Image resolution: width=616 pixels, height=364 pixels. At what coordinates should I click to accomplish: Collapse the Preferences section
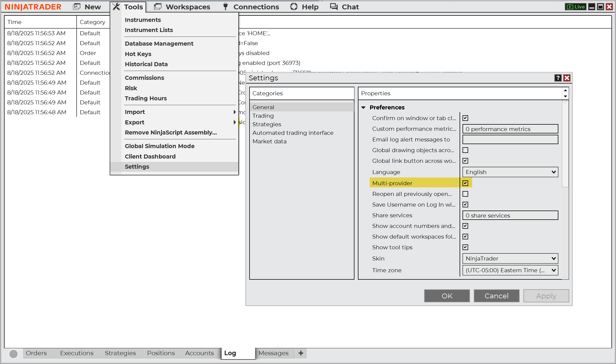point(364,107)
